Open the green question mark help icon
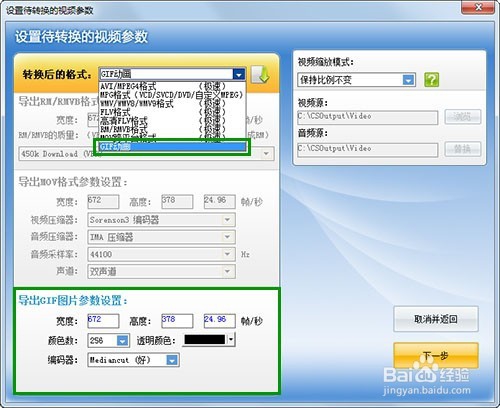This screenshot has height=408, width=500. [x=431, y=80]
